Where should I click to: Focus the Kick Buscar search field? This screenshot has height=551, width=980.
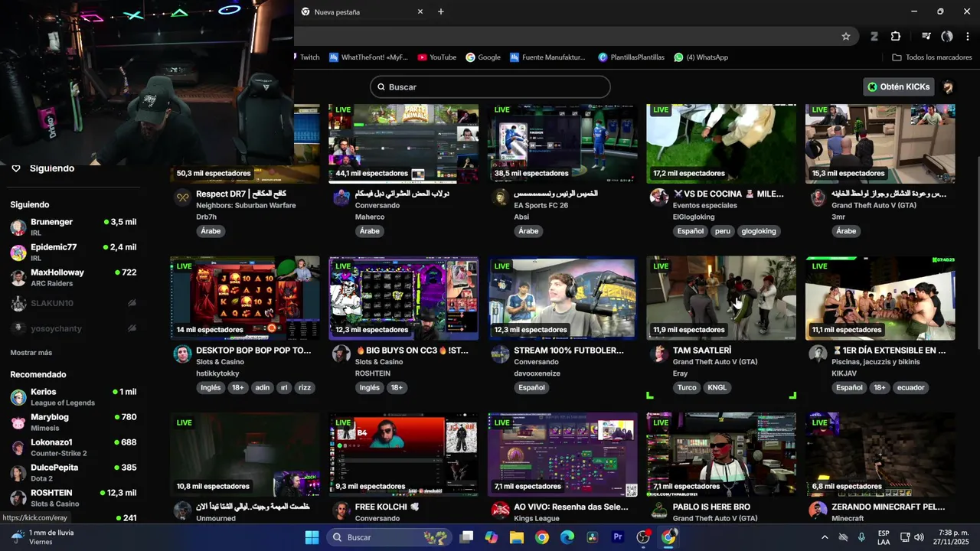490,86
